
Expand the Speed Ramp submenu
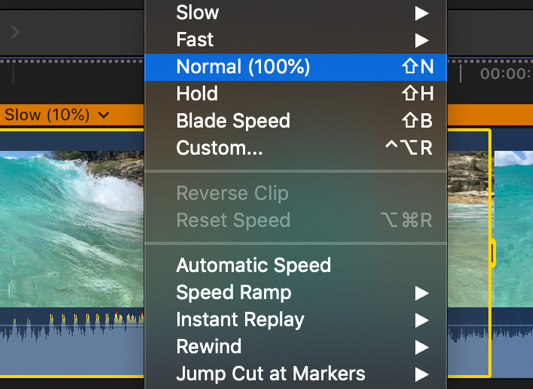tap(295, 292)
